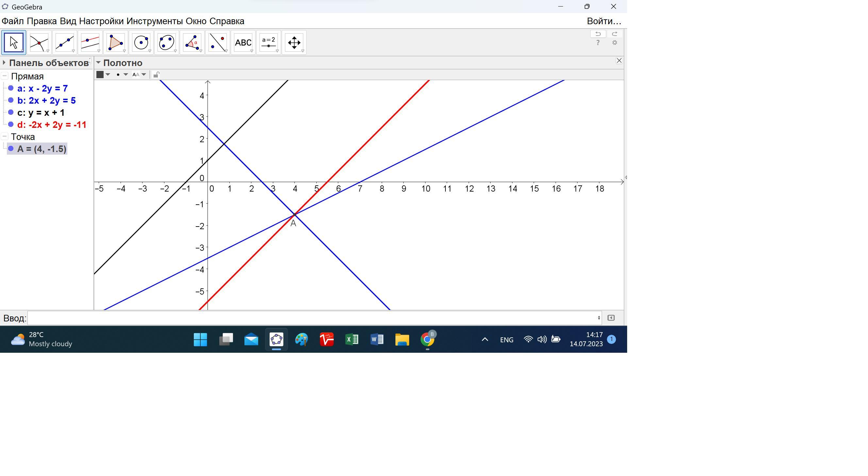
Task: Click the Войти... sign-in button
Action: tap(604, 21)
